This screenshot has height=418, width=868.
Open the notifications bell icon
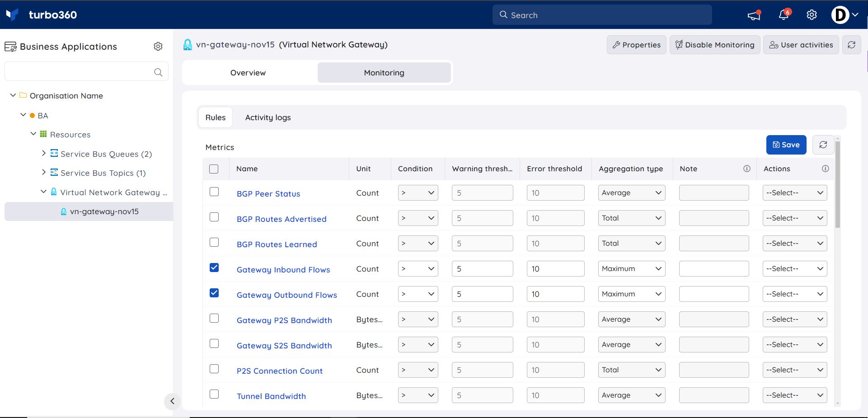[x=784, y=15]
